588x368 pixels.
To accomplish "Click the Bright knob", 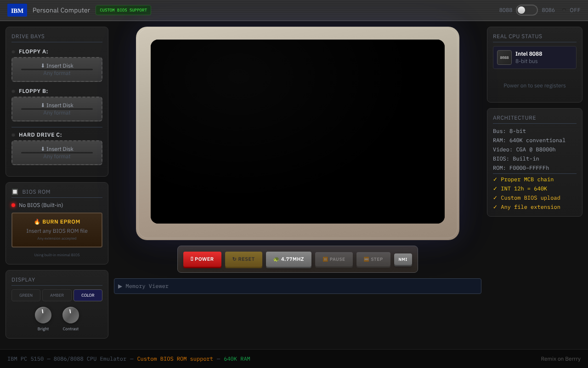I will pos(43,315).
